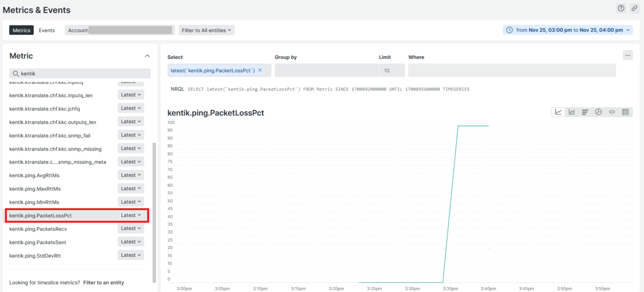Focus the metric search field containing kentik
The image size is (644, 292).
[x=80, y=73]
